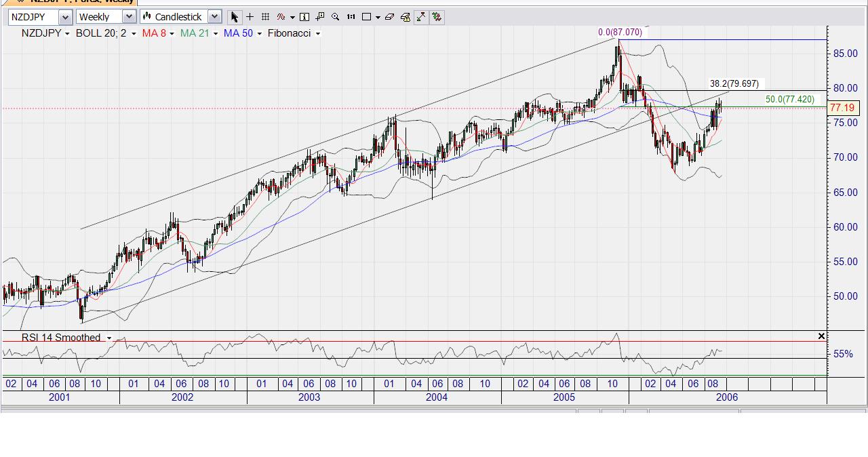
Task: Reset zoom with the 1:1 icon
Action: [351, 17]
